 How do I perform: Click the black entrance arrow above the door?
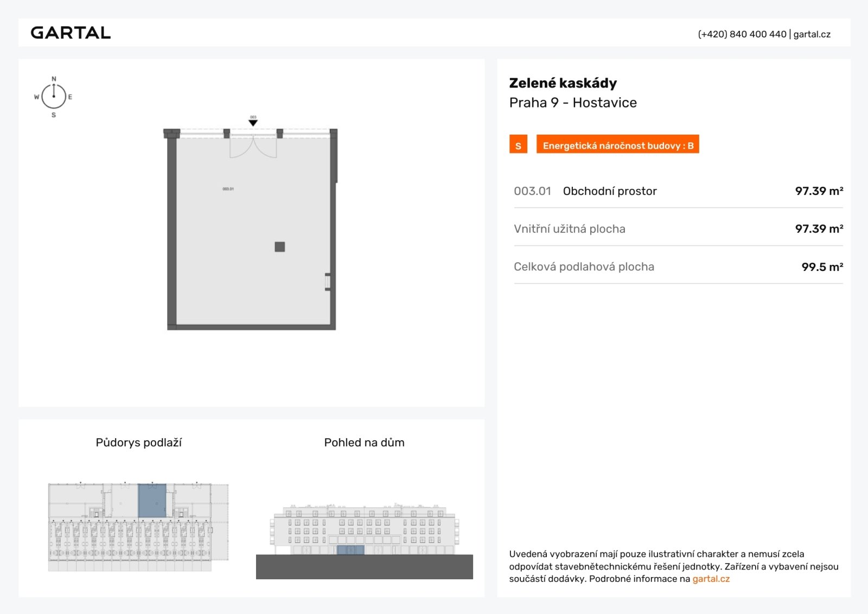pyautogui.click(x=253, y=123)
